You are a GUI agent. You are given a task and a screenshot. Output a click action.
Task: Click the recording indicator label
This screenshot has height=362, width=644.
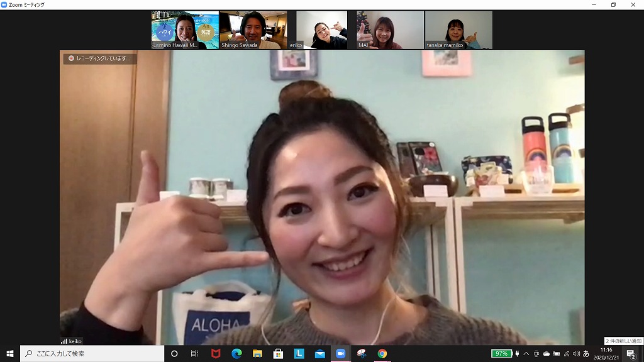pos(101,58)
